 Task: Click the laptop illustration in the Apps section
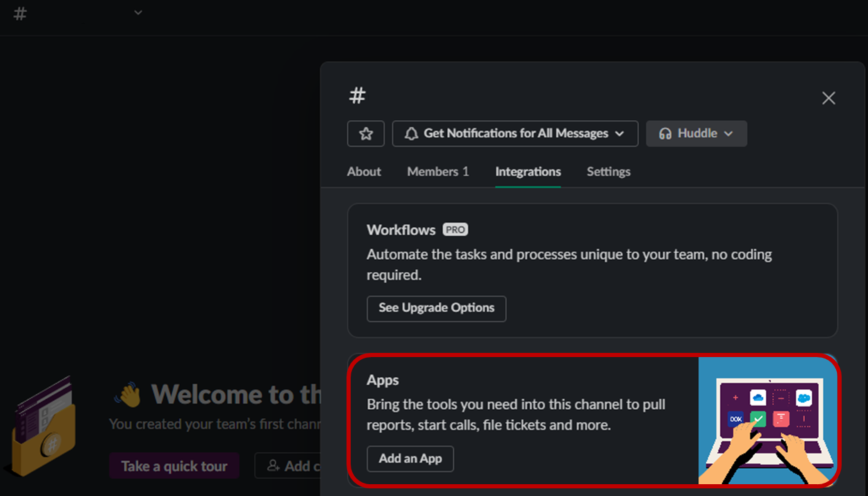click(x=767, y=420)
